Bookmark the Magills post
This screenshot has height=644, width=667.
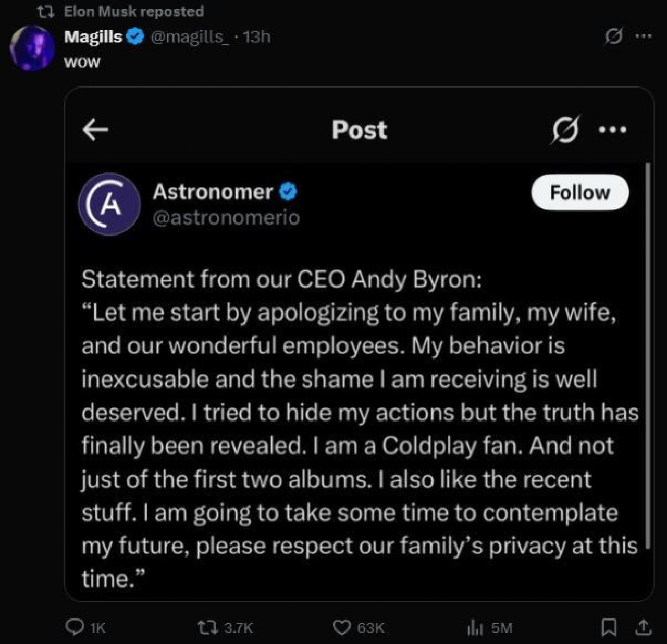click(x=608, y=627)
